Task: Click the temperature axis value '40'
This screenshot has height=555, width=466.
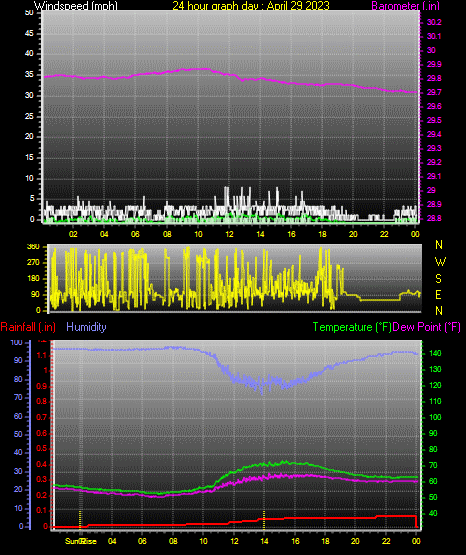Action: click(x=433, y=513)
